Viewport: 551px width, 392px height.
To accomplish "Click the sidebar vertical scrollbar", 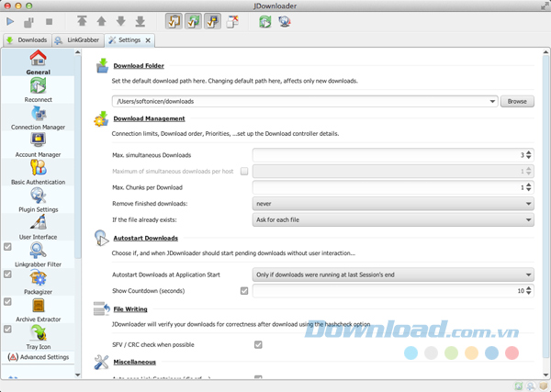I will pyautogui.click(x=78, y=158).
